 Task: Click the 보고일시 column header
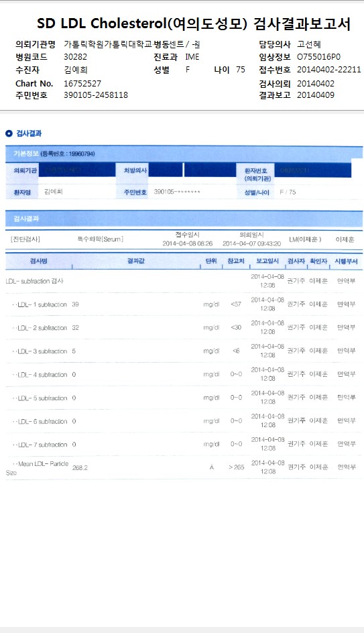(267, 262)
